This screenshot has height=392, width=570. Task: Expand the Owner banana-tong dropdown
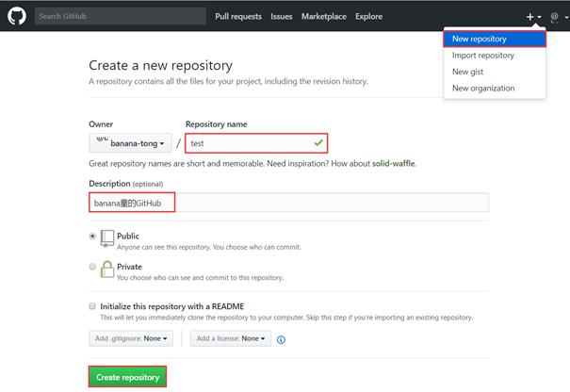point(130,143)
